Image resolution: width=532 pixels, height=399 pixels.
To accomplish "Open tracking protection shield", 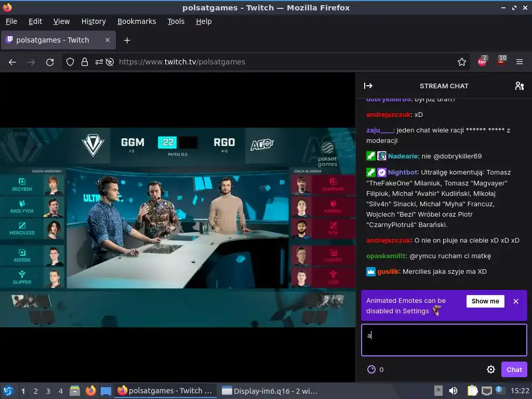I will point(70,62).
